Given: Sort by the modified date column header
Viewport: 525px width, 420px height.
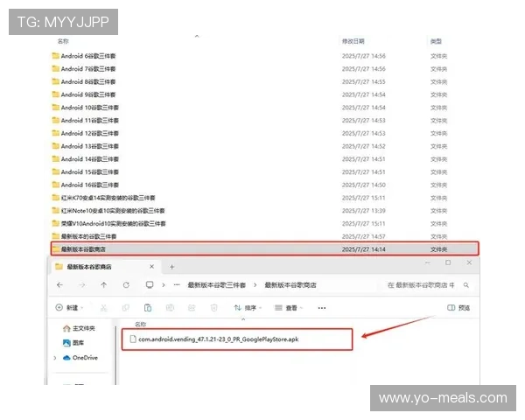Looking at the screenshot, I should pos(353,41).
